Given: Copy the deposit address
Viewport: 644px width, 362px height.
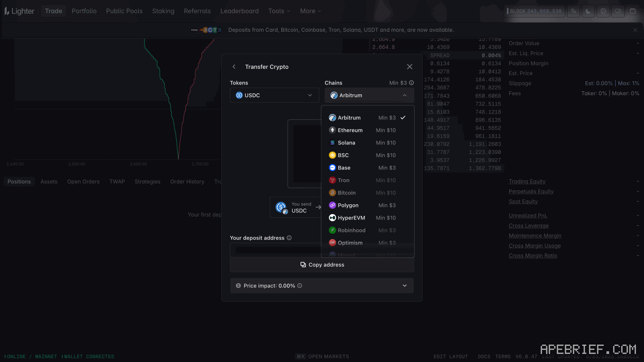Looking at the screenshot, I should pos(322,265).
